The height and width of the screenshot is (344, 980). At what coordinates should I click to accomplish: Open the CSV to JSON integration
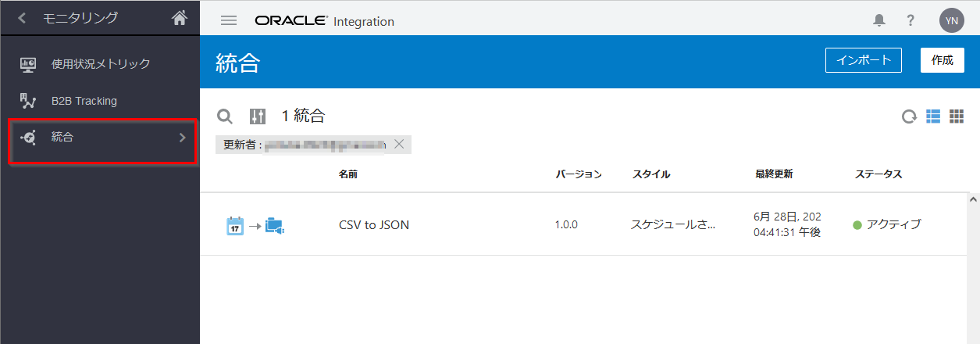(x=373, y=225)
